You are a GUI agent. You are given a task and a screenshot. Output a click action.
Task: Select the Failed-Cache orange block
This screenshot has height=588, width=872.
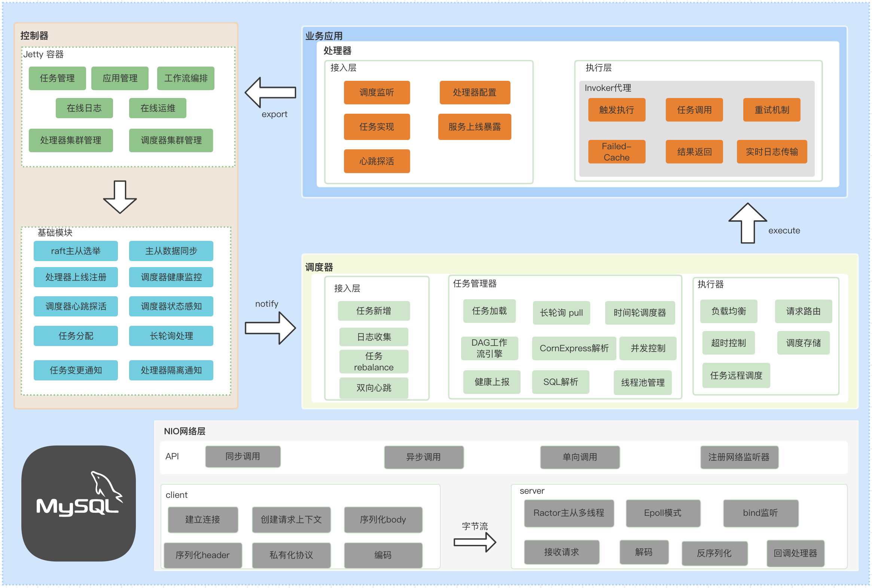click(x=616, y=151)
